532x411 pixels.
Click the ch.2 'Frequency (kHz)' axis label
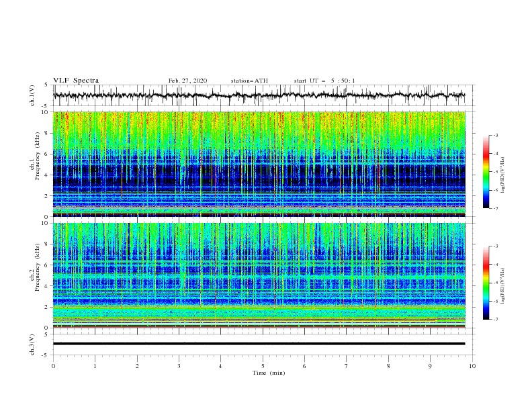38,267
